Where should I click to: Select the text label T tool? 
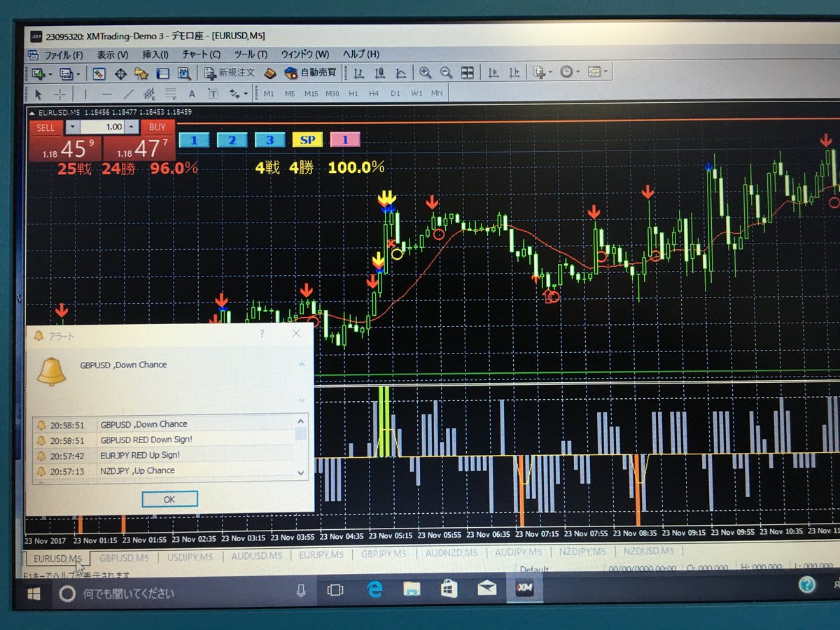click(213, 94)
